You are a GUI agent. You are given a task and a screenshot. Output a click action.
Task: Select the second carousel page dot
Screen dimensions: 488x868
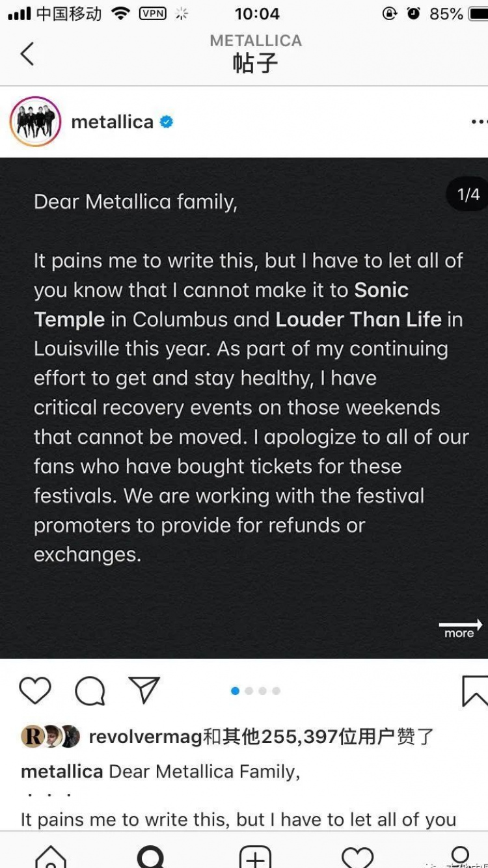pos(249,691)
